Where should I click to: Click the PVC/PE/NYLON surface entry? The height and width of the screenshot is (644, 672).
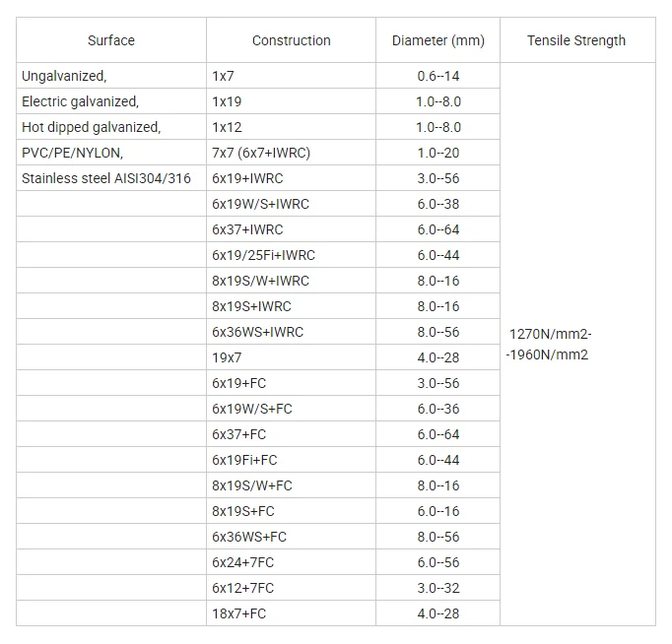(72, 153)
